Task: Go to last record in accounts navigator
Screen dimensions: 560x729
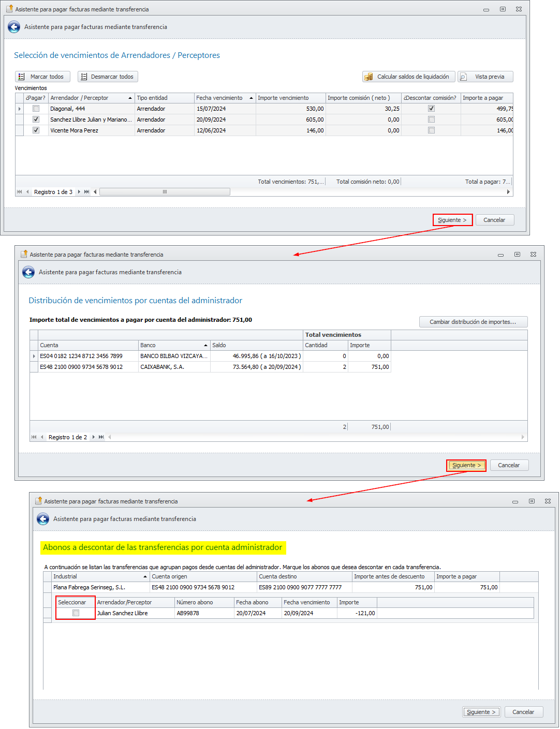Action: [101, 437]
